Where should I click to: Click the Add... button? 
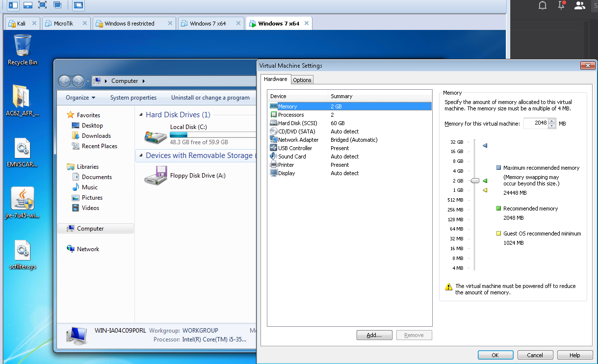374,335
